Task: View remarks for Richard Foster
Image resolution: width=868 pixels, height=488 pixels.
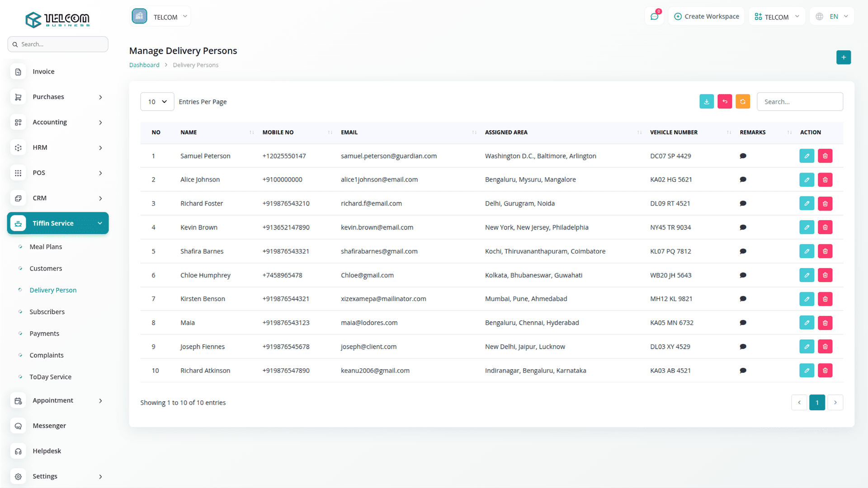Action: [742, 203]
